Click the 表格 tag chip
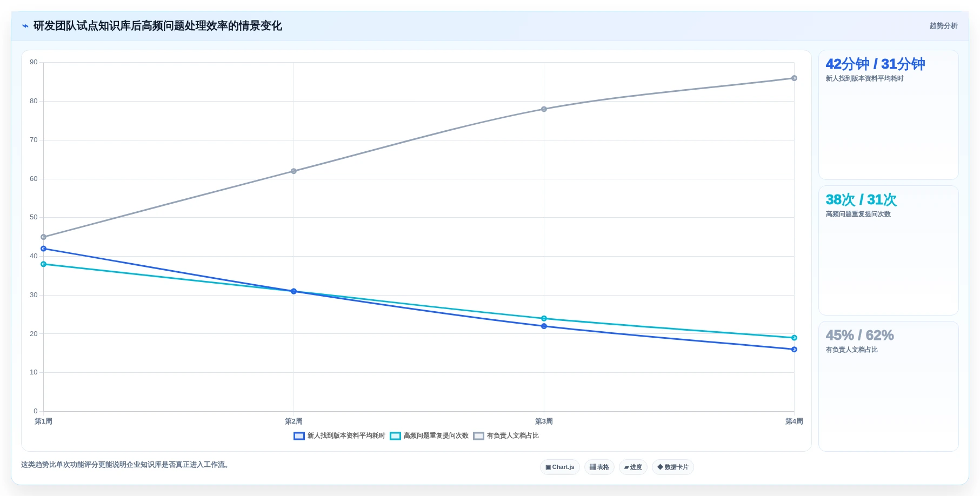 pyautogui.click(x=599, y=467)
